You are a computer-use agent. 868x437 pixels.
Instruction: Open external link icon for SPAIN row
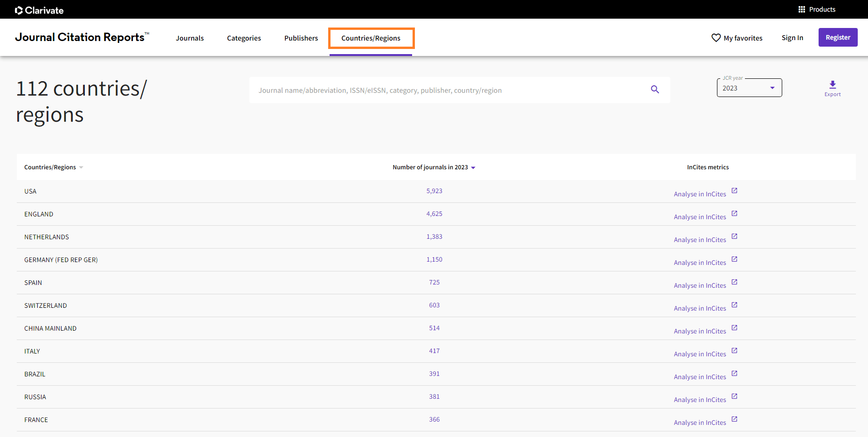click(734, 282)
